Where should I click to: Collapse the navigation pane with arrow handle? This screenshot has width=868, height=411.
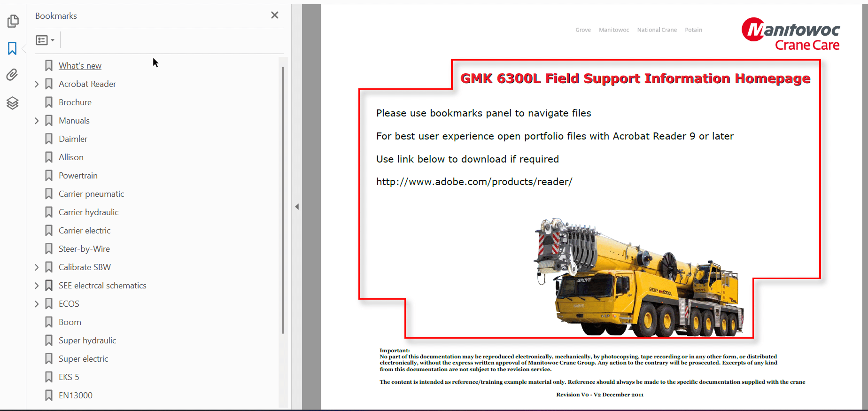click(x=297, y=207)
